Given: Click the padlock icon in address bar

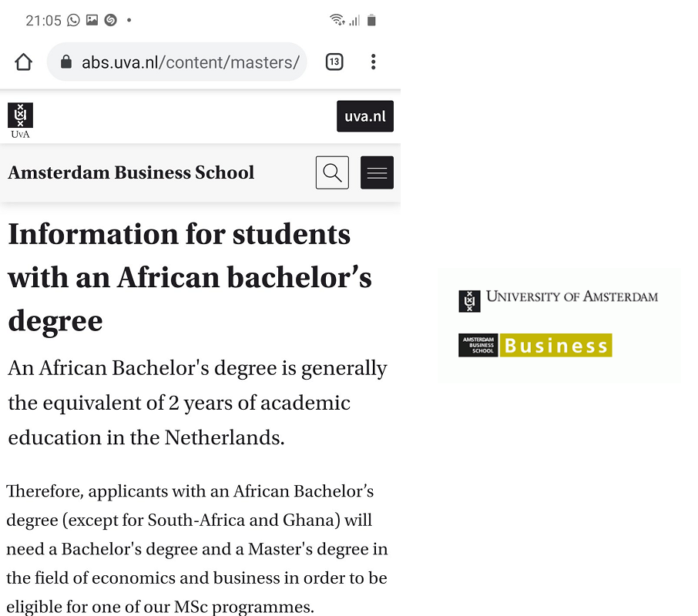Looking at the screenshot, I should (x=66, y=62).
